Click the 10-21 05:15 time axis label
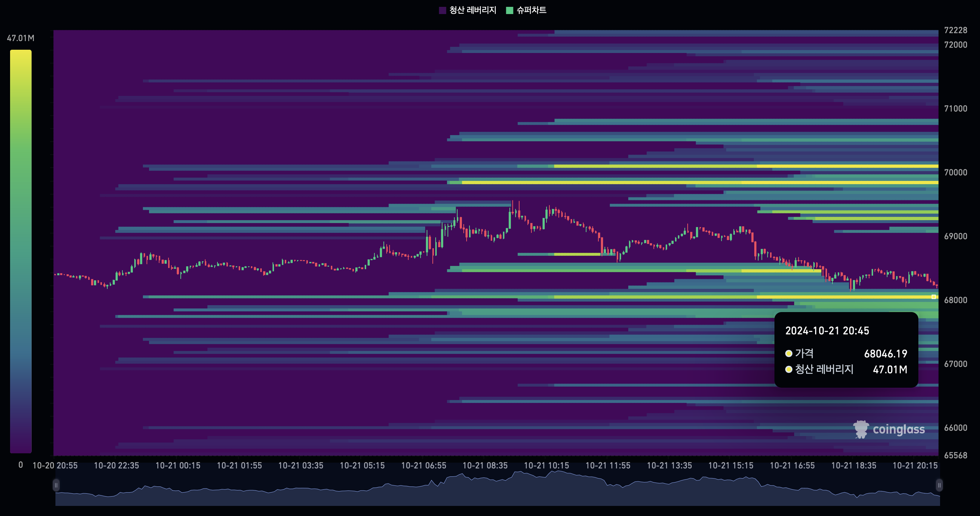This screenshot has height=516, width=980. tap(362, 465)
